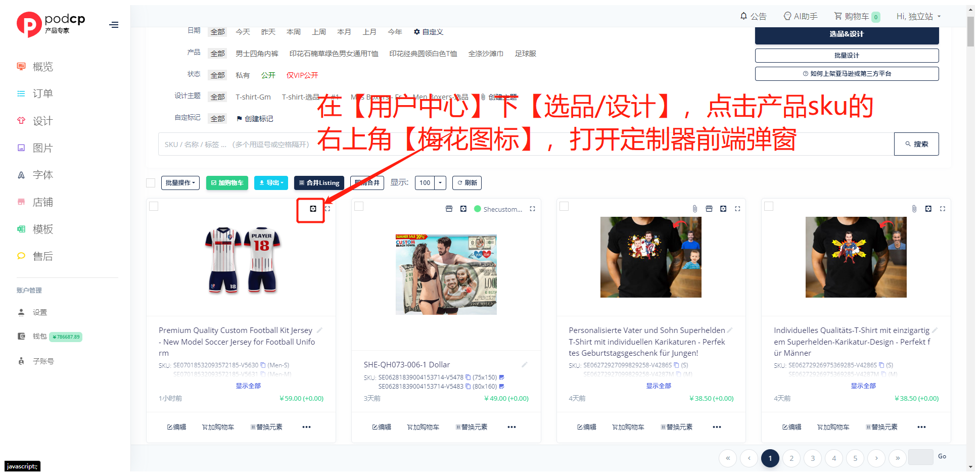Open the AI助手 assistant
Viewport: 980px width, 476px height.
click(801, 16)
